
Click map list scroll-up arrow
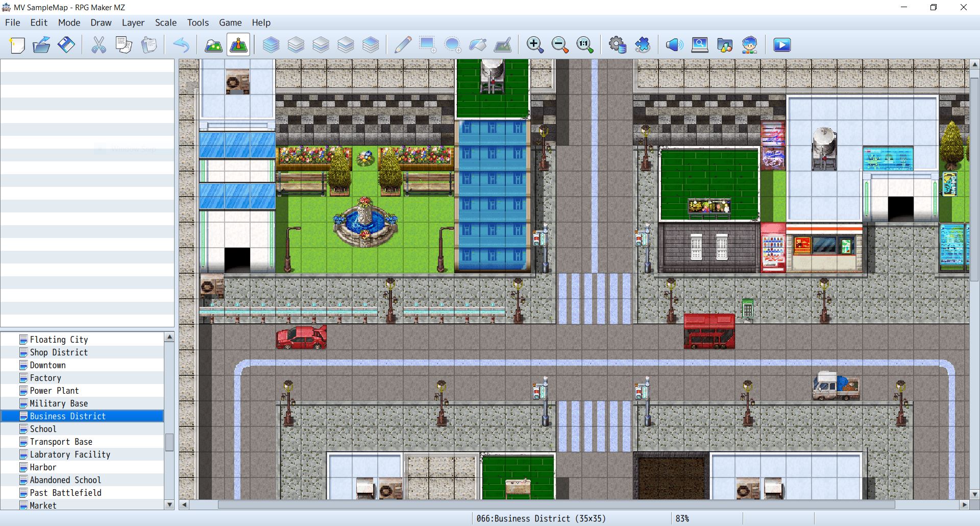[169, 337]
